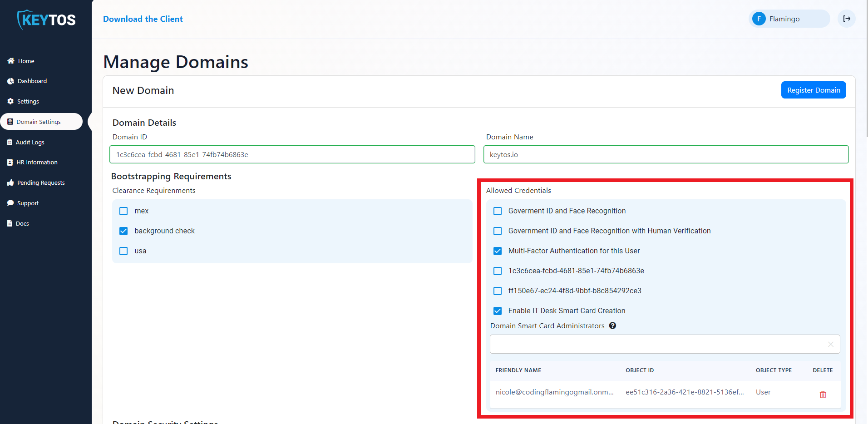
Task: Click the Domain ID input field
Action: [x=292, y=154]
